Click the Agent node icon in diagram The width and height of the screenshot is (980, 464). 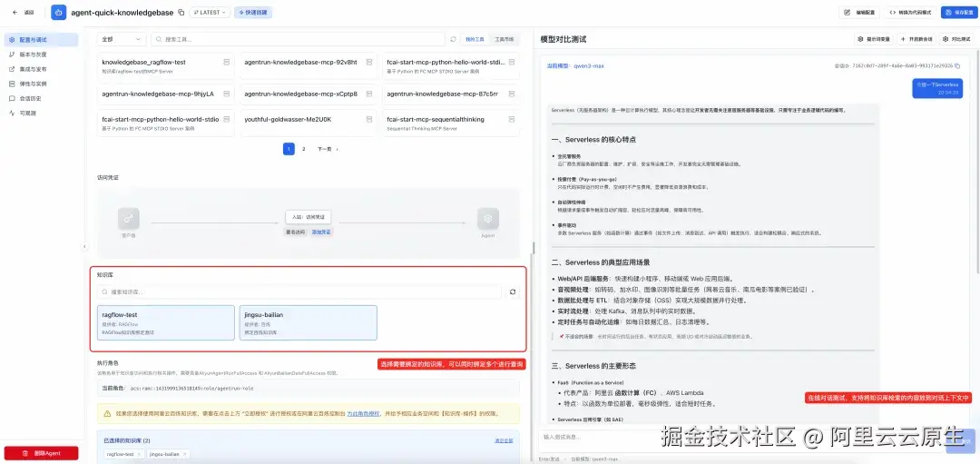click(487, 218)
